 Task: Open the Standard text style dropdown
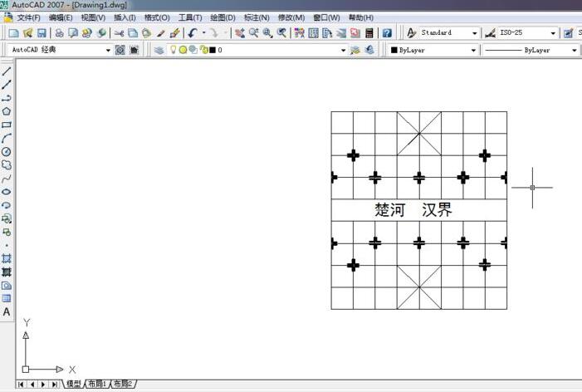[475, 33]
